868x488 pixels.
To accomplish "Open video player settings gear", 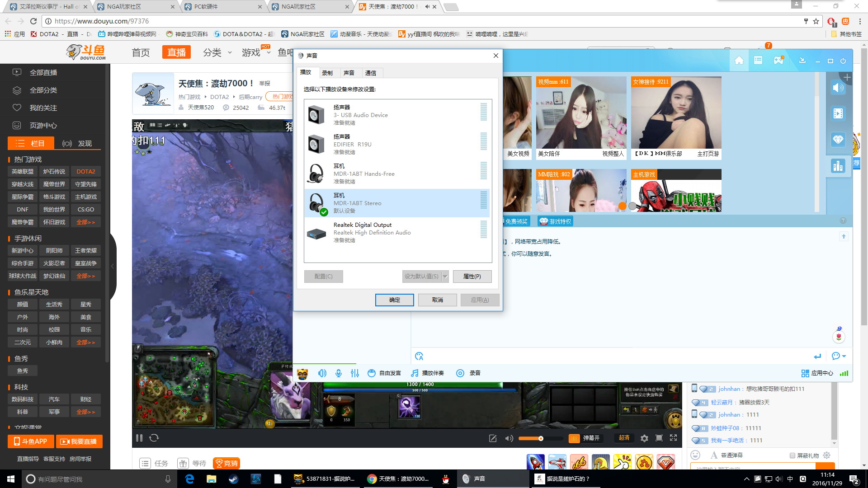I will (x=644, y=438).
